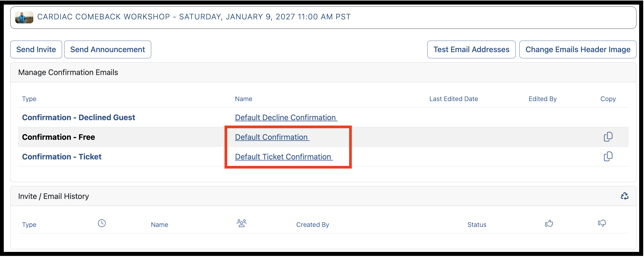Open Default Ticket Confirmation email link

(x=284, y=157)
